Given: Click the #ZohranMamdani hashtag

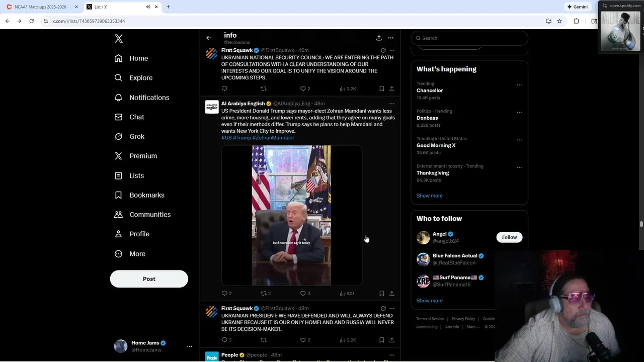Looking at the screenshot, I should [x=273, y=138].
